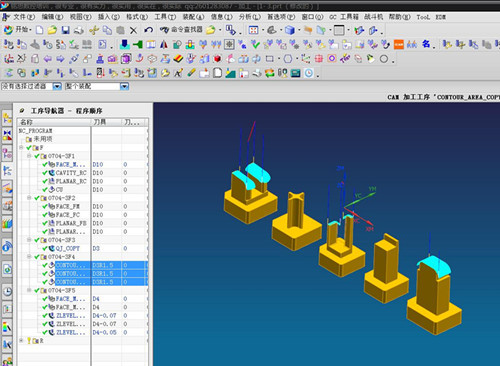Collapse the 0704-SF1 group
This screenshot has height=366, width=500.
[29, 156]
